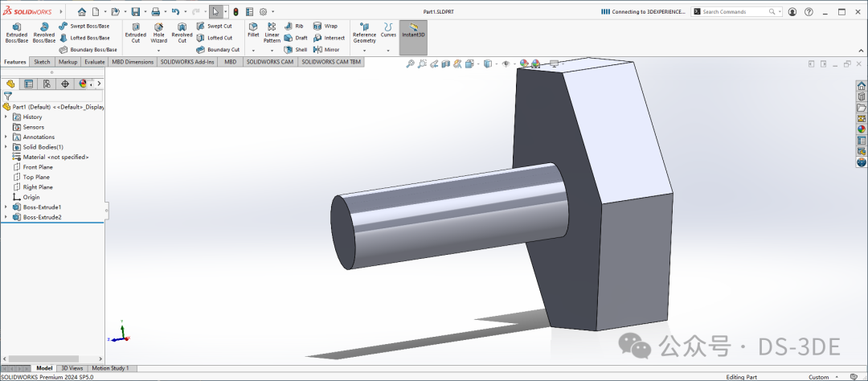Select the Material <not specified> item

tap(50, 158)
